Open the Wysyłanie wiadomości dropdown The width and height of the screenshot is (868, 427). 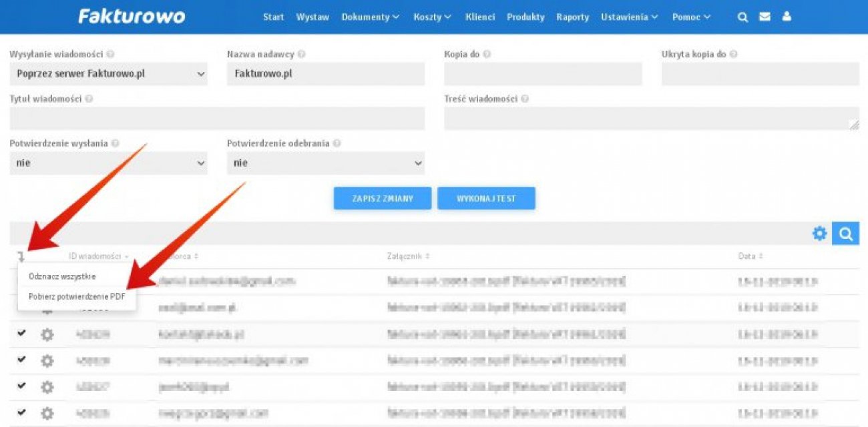[108, 74]
